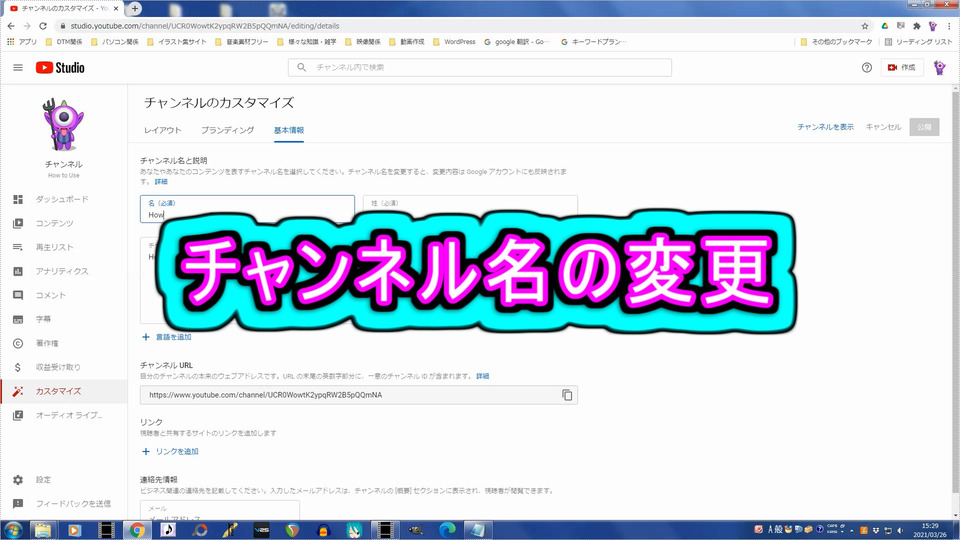Click the 名 (必須) name input field
This screenshot has height=540, width=960.
point(247,209)
